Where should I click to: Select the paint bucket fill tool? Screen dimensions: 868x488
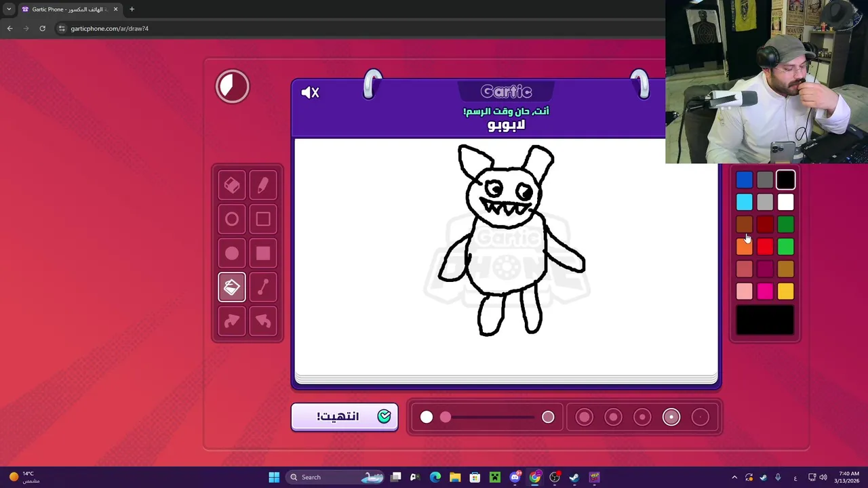(232, 287)
